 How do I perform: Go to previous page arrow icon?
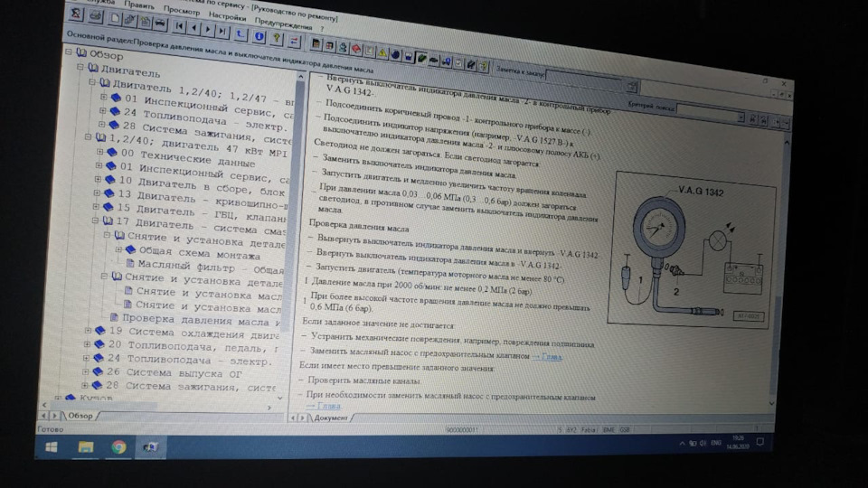(x=193, y=27)
